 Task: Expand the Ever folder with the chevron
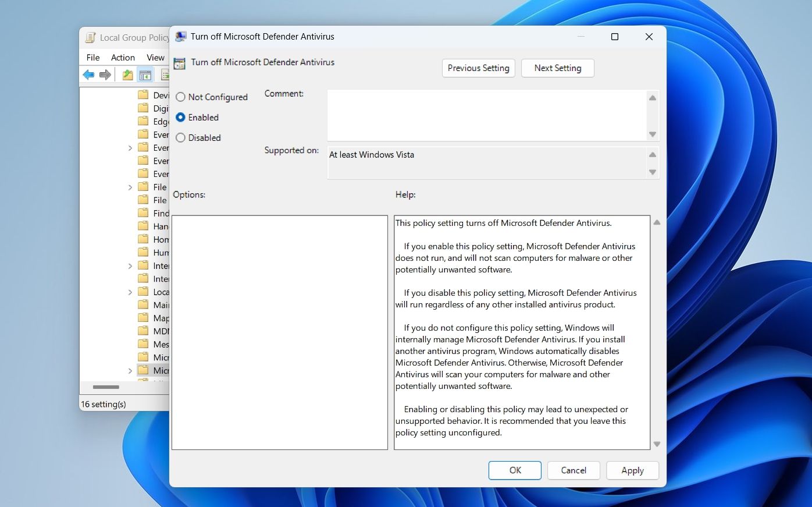point(130,148)
